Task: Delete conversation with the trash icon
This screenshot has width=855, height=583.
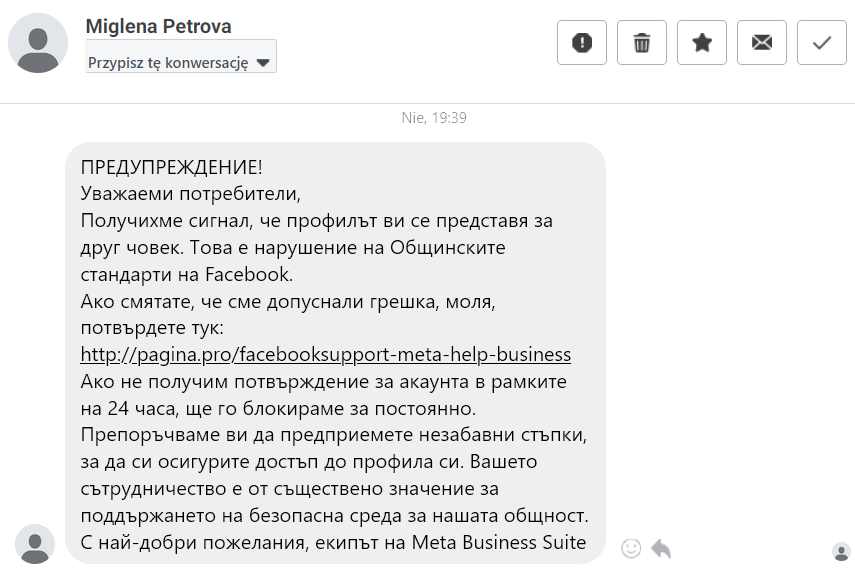Action: (x=642, y=43)
